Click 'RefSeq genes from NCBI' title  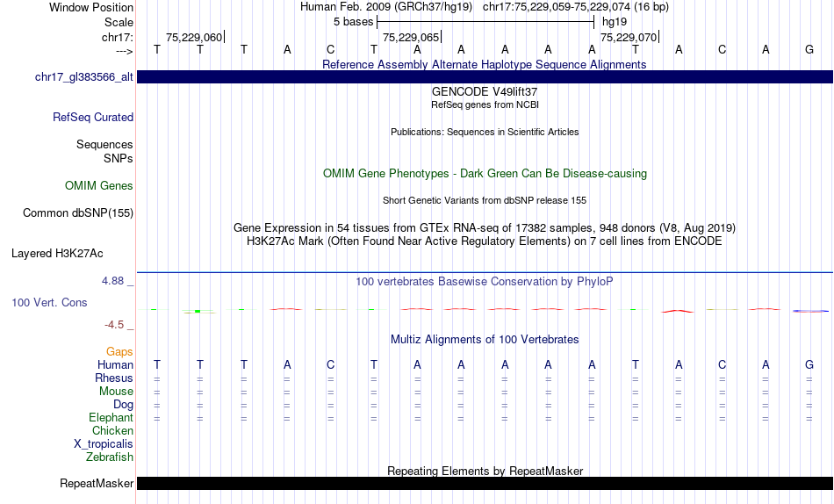point(485,104)
